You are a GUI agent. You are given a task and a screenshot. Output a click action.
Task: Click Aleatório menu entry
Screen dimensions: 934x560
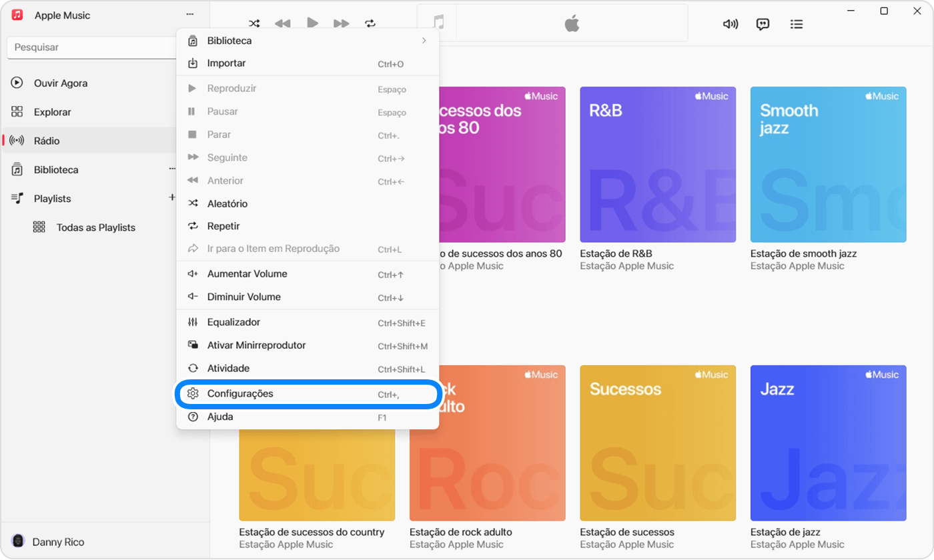(308, 203)
